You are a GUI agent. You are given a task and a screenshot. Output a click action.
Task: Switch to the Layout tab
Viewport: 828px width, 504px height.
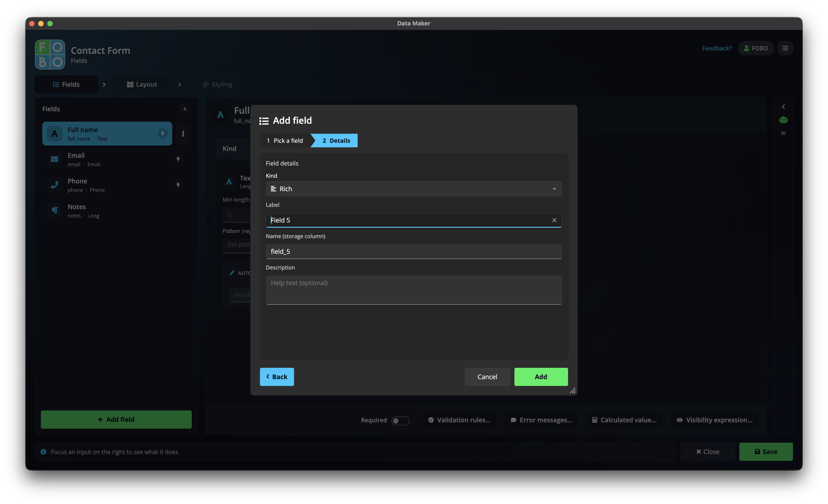(142, 85)
